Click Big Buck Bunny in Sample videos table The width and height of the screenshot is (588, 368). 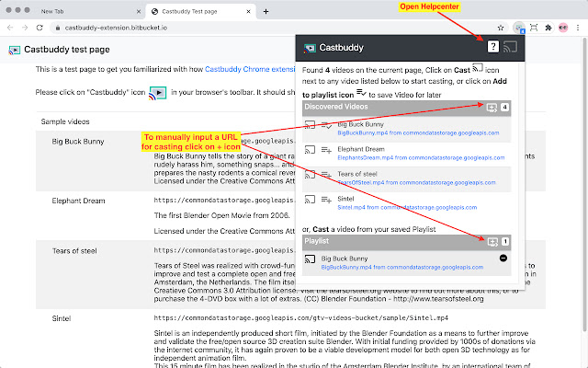78,142
